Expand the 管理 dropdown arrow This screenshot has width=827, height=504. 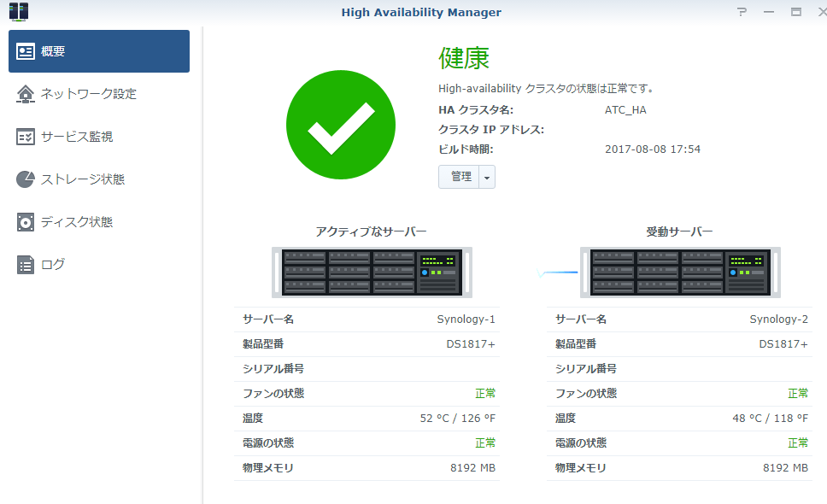point(487,177)
